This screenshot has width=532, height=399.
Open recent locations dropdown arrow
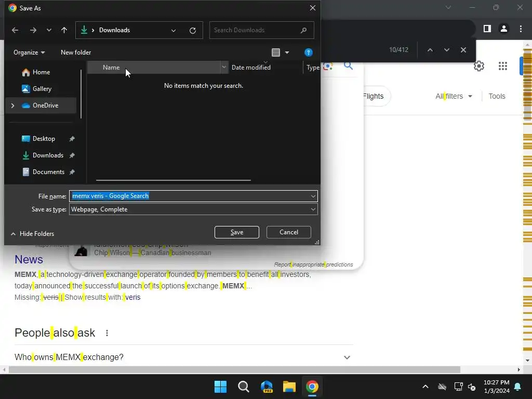click(49, 30)
